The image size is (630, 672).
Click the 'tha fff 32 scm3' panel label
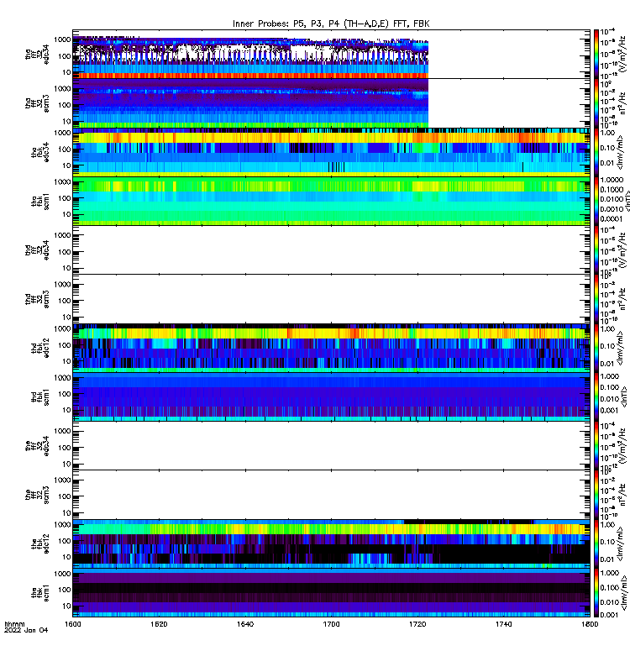click(37, 103)
